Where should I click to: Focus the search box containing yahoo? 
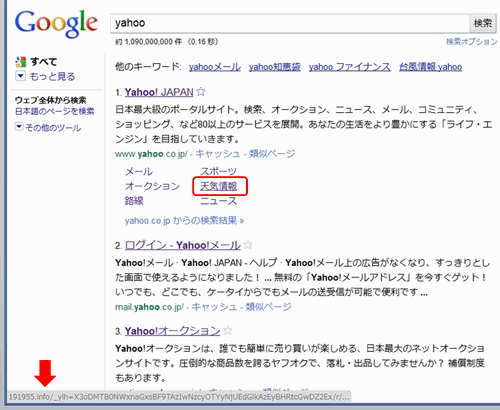290,23
